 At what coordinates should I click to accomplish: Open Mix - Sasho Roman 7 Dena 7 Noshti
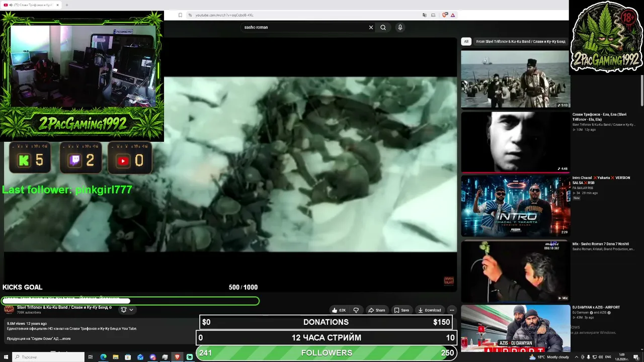(601, 244)
